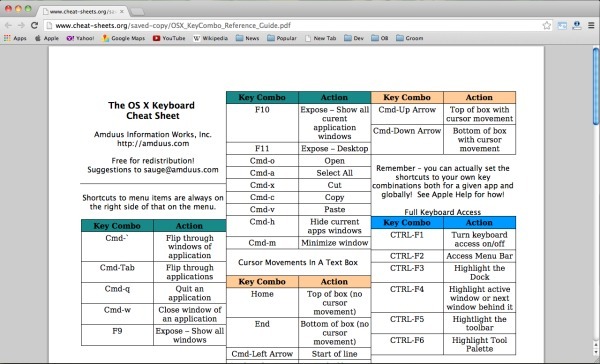This screenshot has width=600, height=364.
Task: Expand the Groom bookmarks folder
Action: [409, 38]
